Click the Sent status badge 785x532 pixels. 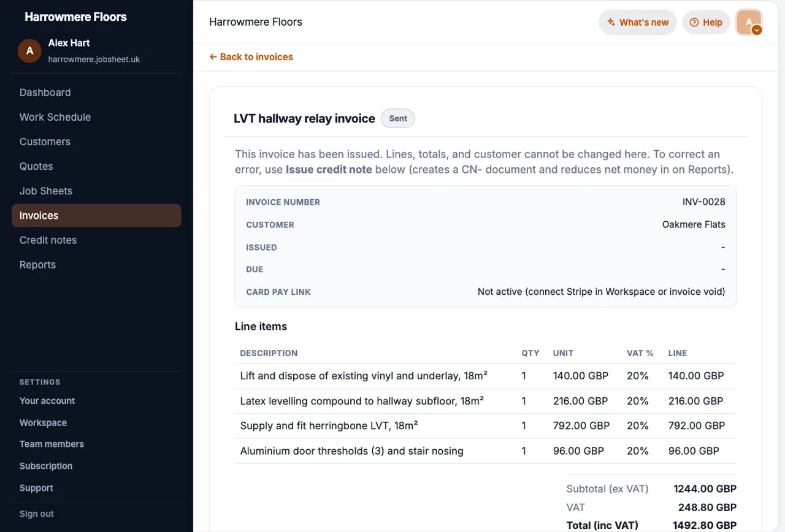tap(398, 118)
